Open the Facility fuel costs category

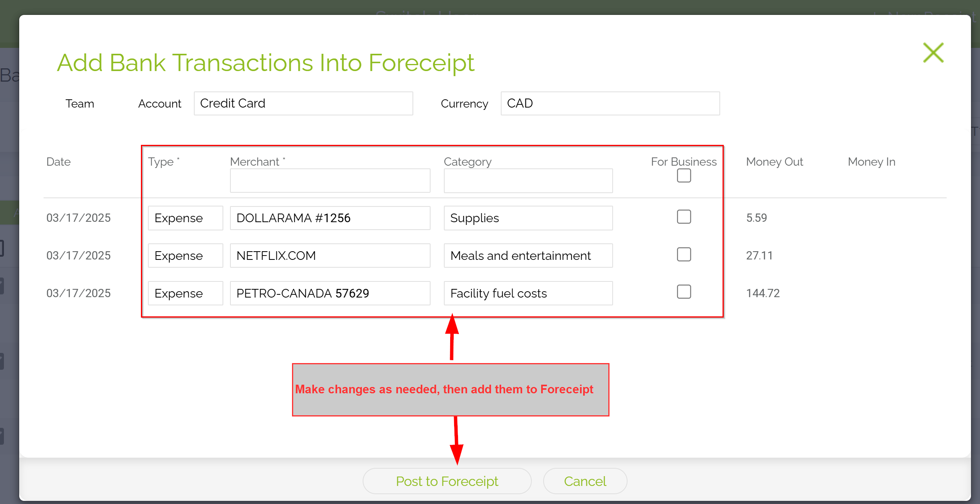coord(528,293)
